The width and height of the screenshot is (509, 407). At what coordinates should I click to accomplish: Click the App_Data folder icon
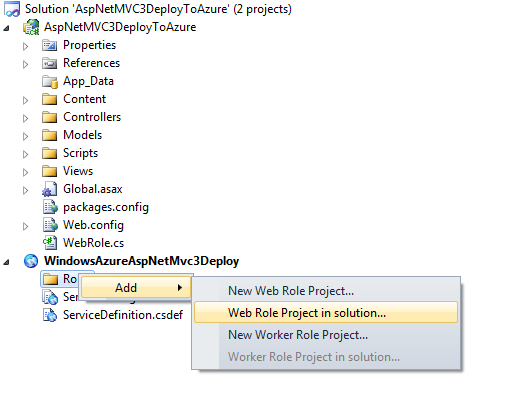[50, 81]
